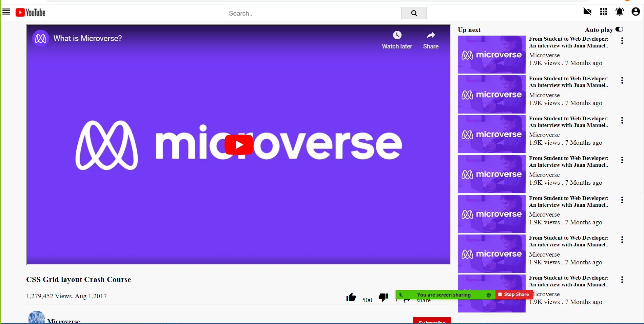Open options menu for fifth Up next video
Image resolution: width=644 pixels, height=324 pixels.
pos(622,200)
